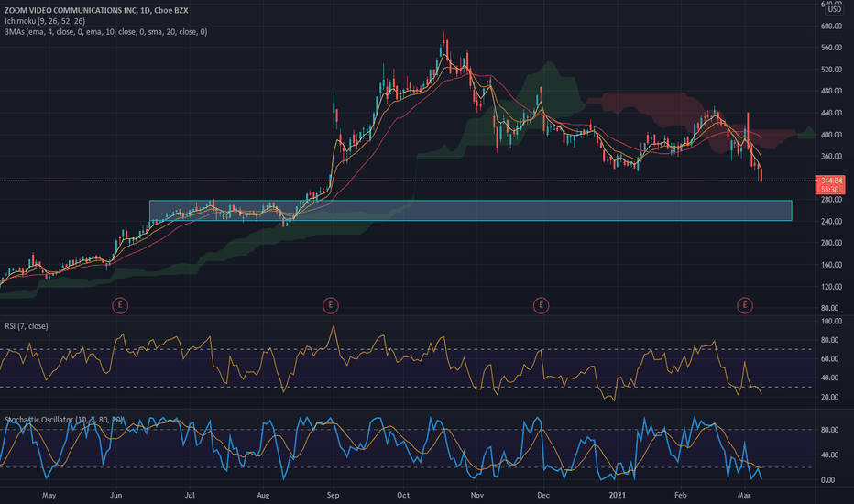
Task: Click the Dec label on time axis
Action: (543, 495)
